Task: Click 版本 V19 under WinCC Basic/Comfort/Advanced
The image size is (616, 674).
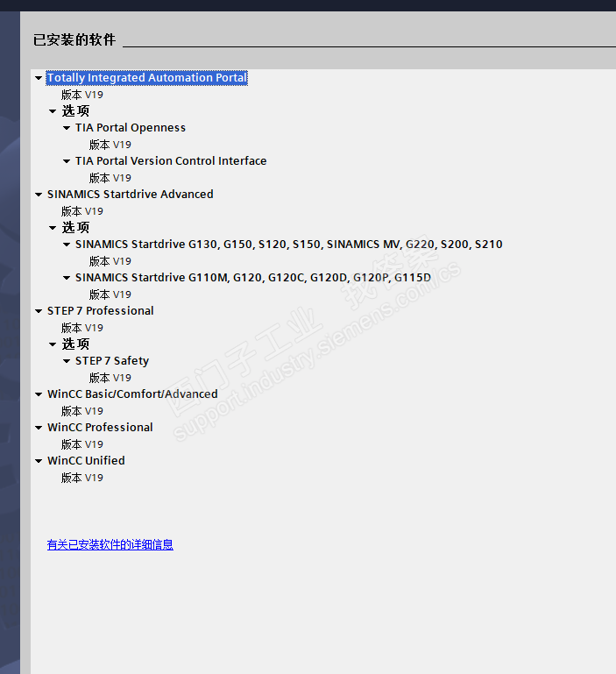Action: point(82,411)
